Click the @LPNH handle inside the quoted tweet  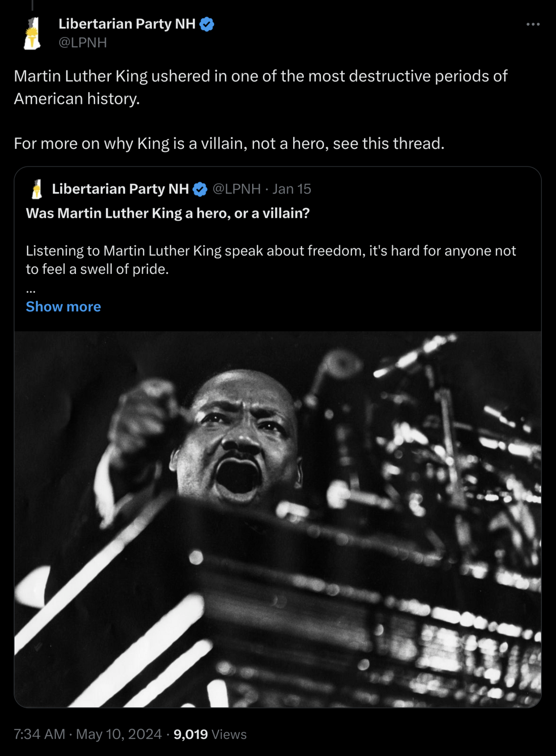pos(236,189)
